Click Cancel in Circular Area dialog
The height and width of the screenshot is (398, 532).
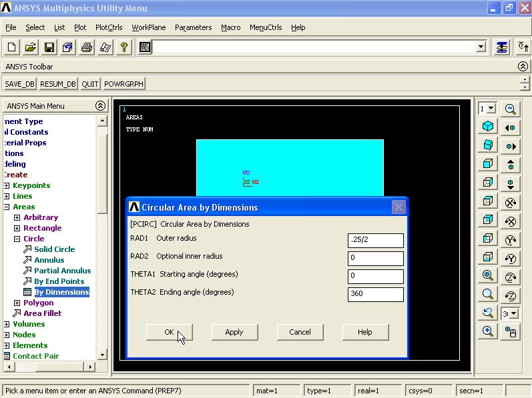click(300, 332)
